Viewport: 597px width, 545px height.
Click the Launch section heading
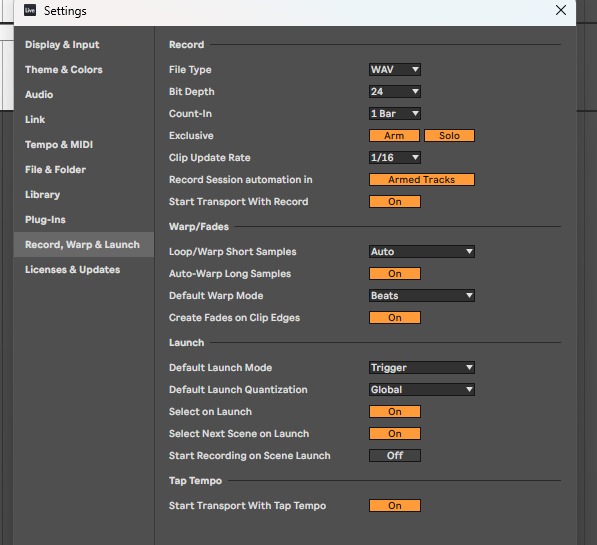pos(187,343)
